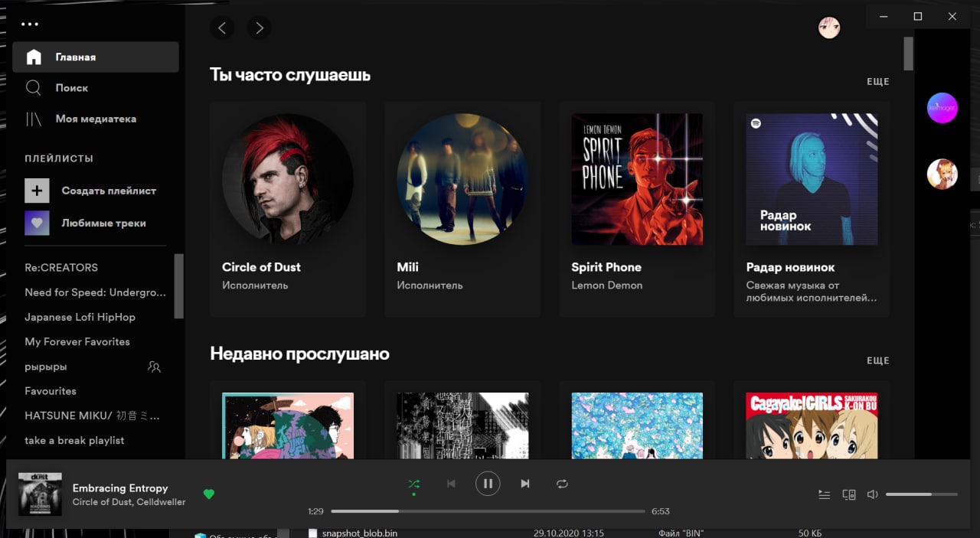This screenshot has height=538, width=980.
Task: Click the library books icon
Action: [34, 119]
